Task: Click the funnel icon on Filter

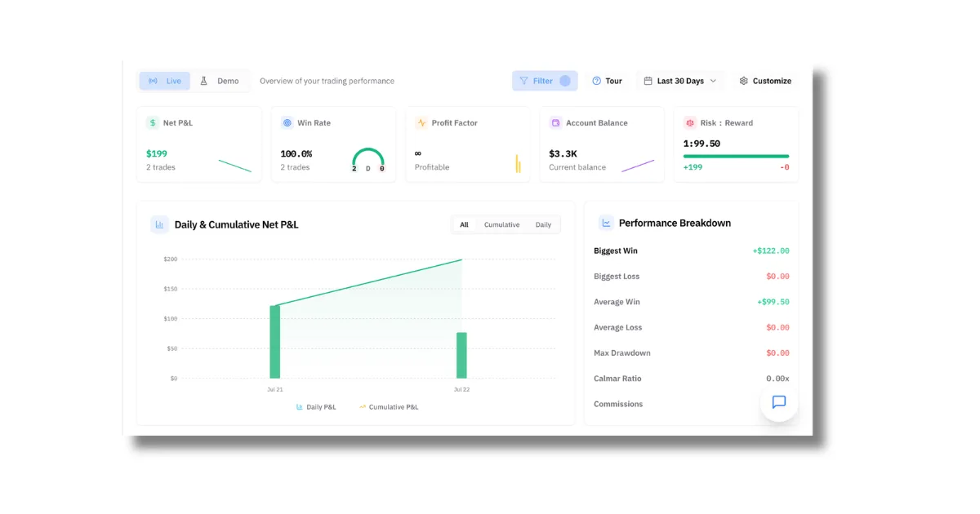Action: pos(524,81)
